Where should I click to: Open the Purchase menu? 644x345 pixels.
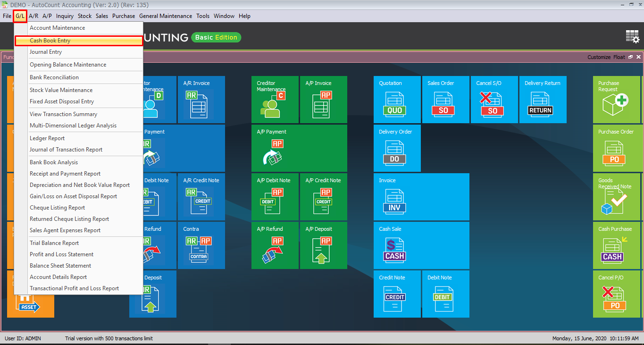pos(124,16)
